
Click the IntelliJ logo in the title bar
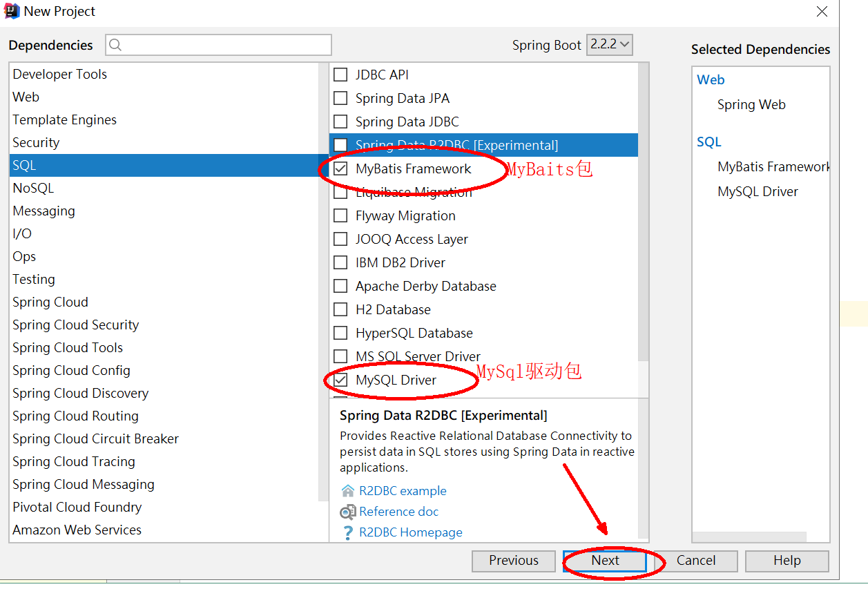point(12,11)
